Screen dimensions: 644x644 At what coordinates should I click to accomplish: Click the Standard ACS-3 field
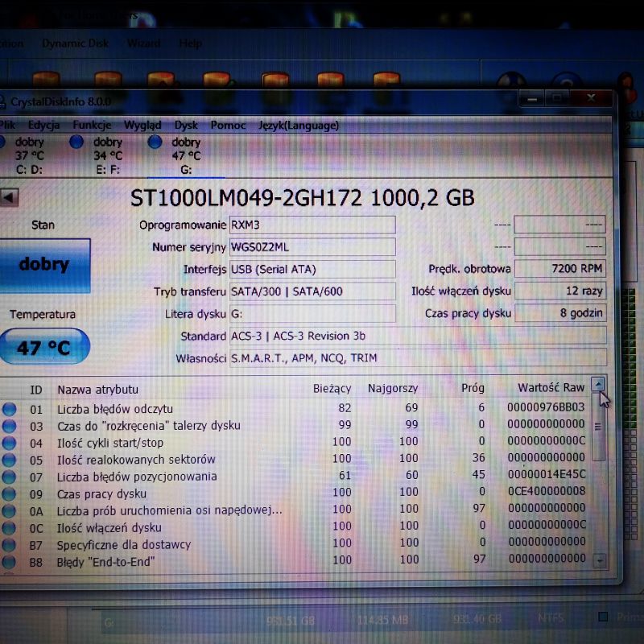pos(418,336)
